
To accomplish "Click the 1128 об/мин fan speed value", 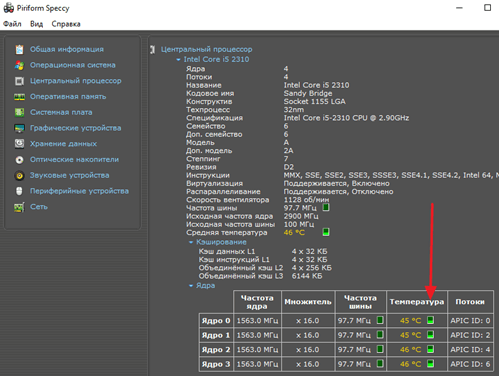I will point(306,200).
